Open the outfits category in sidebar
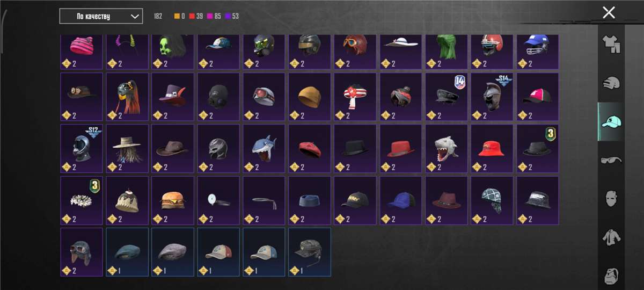This screenshot has height=290, width=644. (611, 44)
